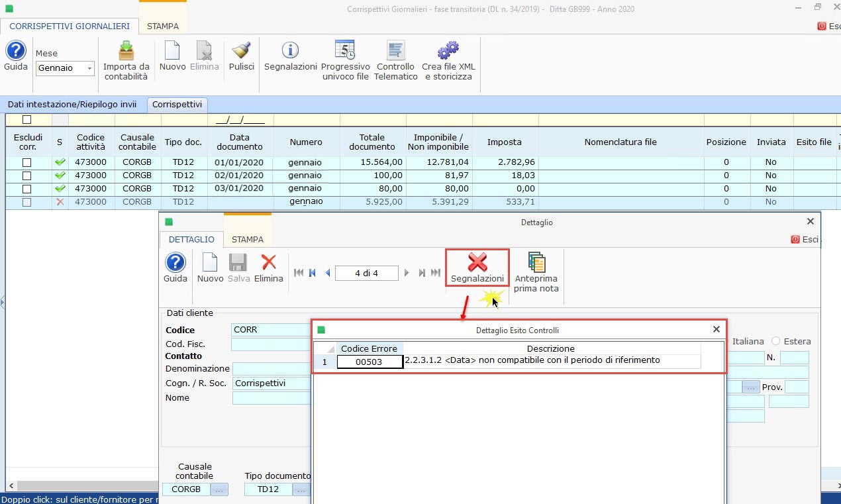841x504 pixels.
Task: Click Nome input field
Action: (x=272, y=397)
